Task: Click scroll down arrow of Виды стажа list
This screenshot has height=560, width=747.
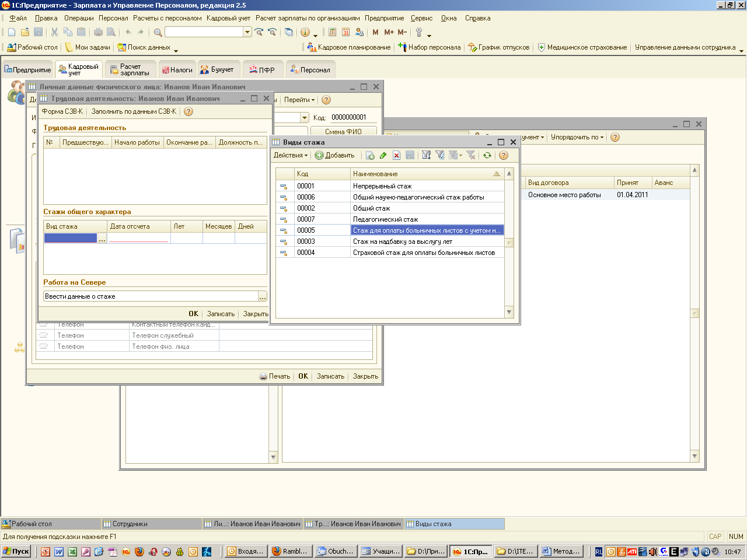Action: (x=509, y=312)
